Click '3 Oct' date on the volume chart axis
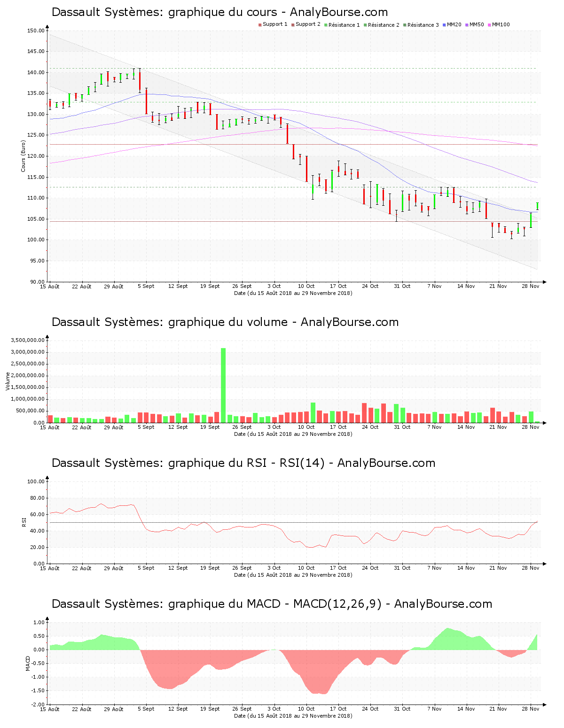 [x=274, y=427]
